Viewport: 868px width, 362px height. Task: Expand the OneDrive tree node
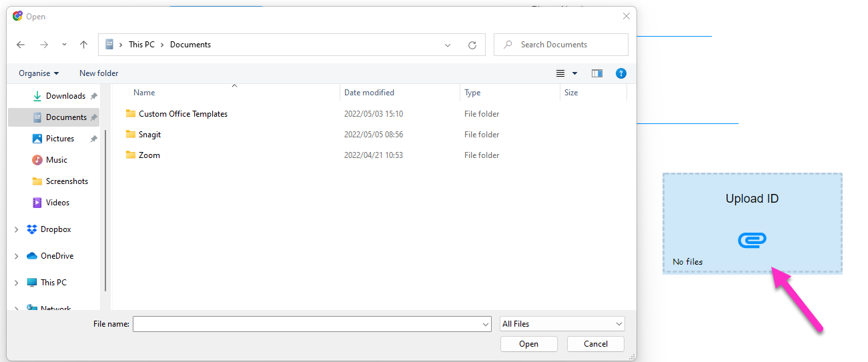[x=16, y=256]
